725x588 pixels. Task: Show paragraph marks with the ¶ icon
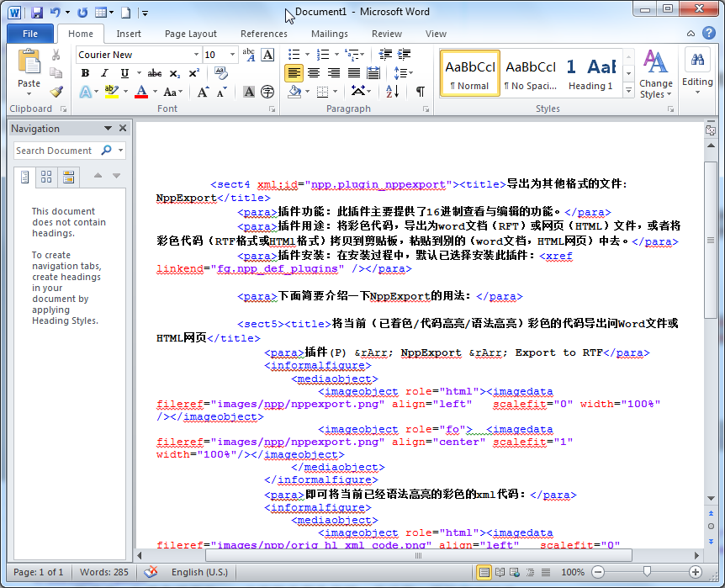coord(420,92)
